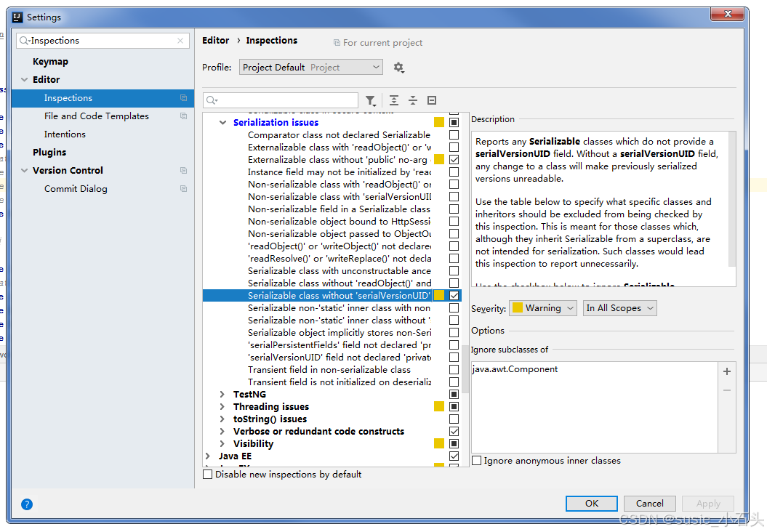Open the Severity Warning dropdown

(x=542, y=307)
